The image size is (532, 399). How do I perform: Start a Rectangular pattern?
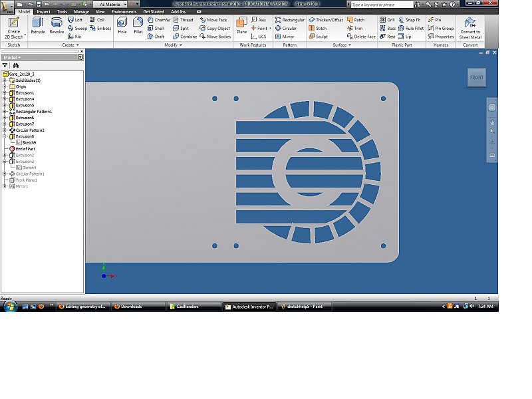[x=290, y=20]
